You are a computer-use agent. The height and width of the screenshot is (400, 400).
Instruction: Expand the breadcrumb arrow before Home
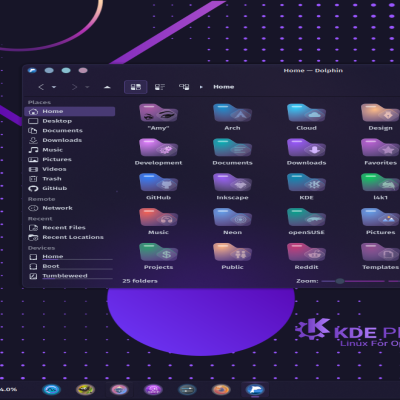[x=201, y=87]
